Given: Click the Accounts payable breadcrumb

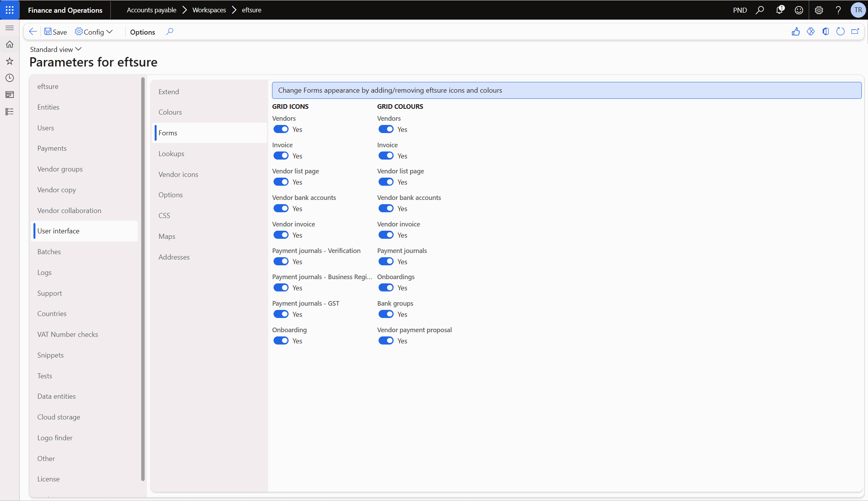Looking at the screenshot, I should (x=152, y=10).
